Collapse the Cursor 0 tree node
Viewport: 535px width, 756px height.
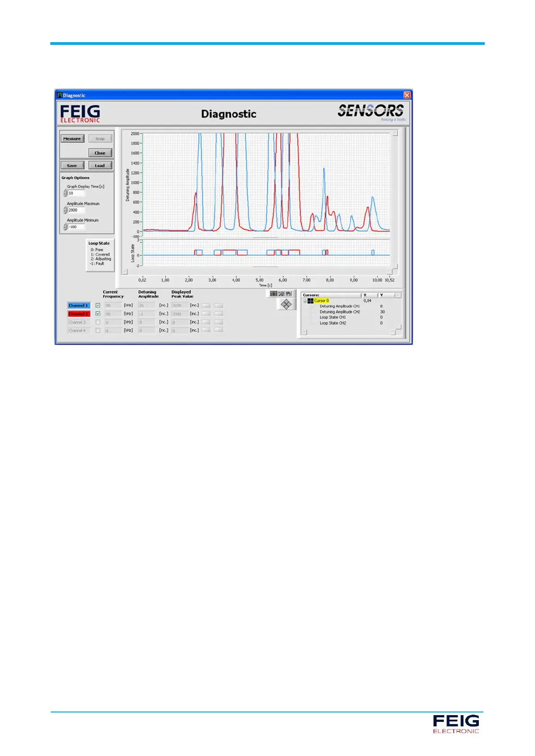[x=305, y=301]
